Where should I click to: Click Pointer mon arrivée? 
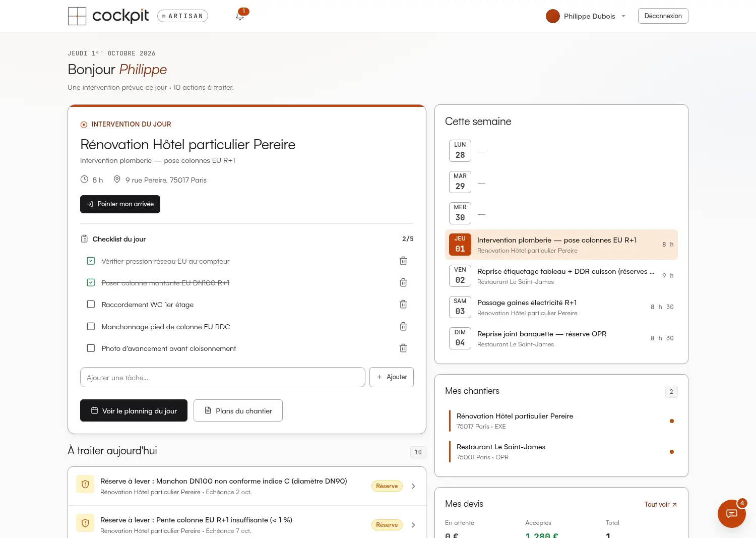[120, 204]
